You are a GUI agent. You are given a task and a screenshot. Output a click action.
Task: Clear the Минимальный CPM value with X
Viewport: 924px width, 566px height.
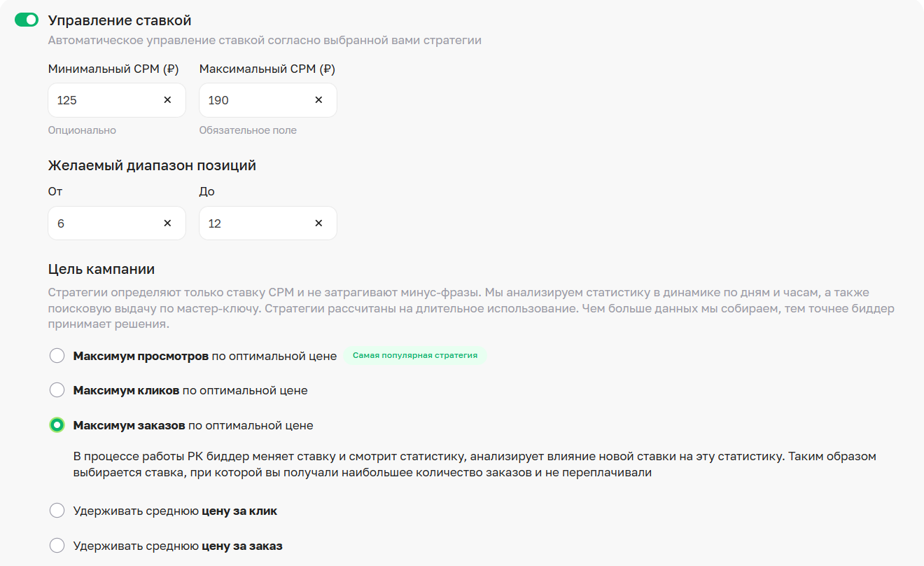(x=167, y=100)
